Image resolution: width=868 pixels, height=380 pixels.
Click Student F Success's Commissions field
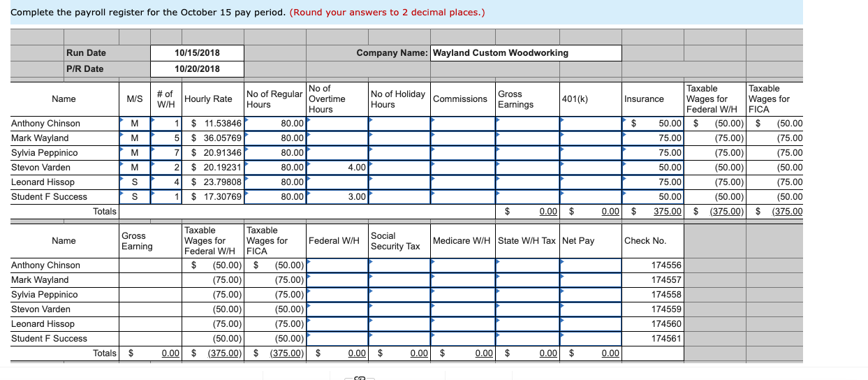pos(463,197)
